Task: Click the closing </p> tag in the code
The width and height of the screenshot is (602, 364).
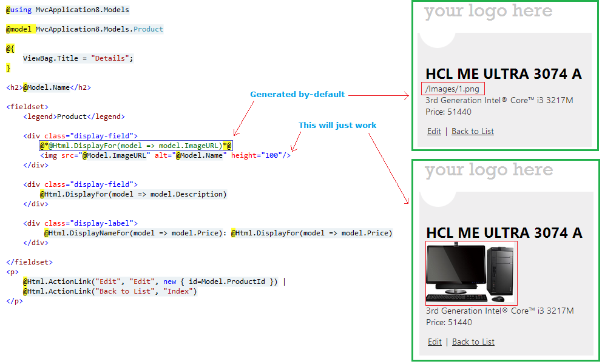Action: [x=14, y=301]
